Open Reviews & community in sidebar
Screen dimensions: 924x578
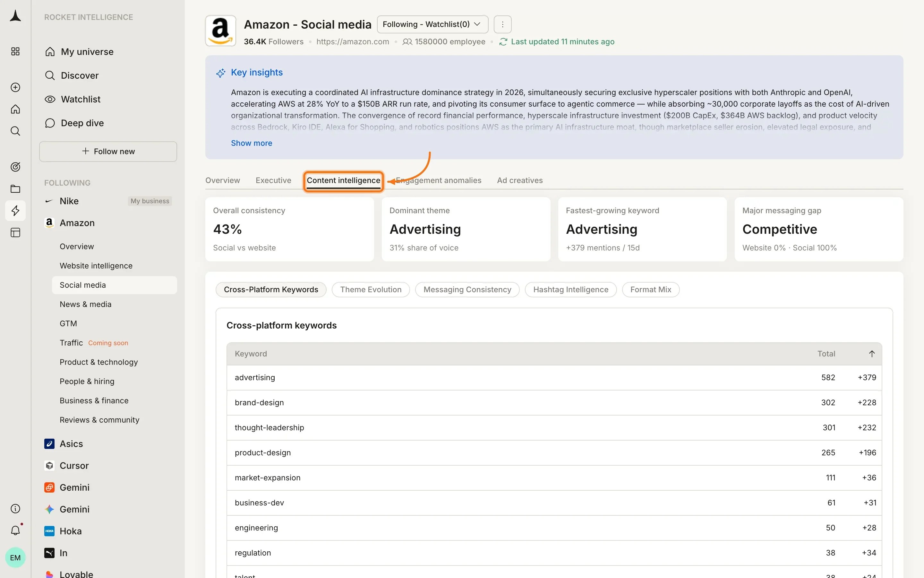[99, 420]
